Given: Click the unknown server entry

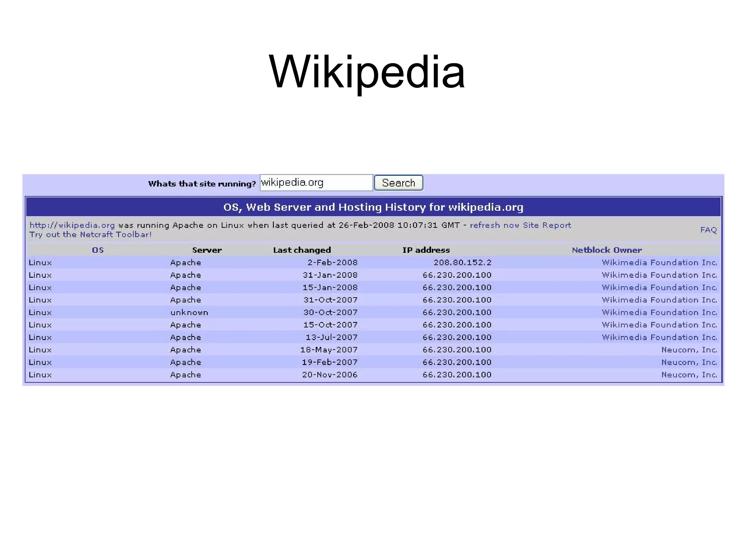Looking at the screenshot, I should pos(189,312).
